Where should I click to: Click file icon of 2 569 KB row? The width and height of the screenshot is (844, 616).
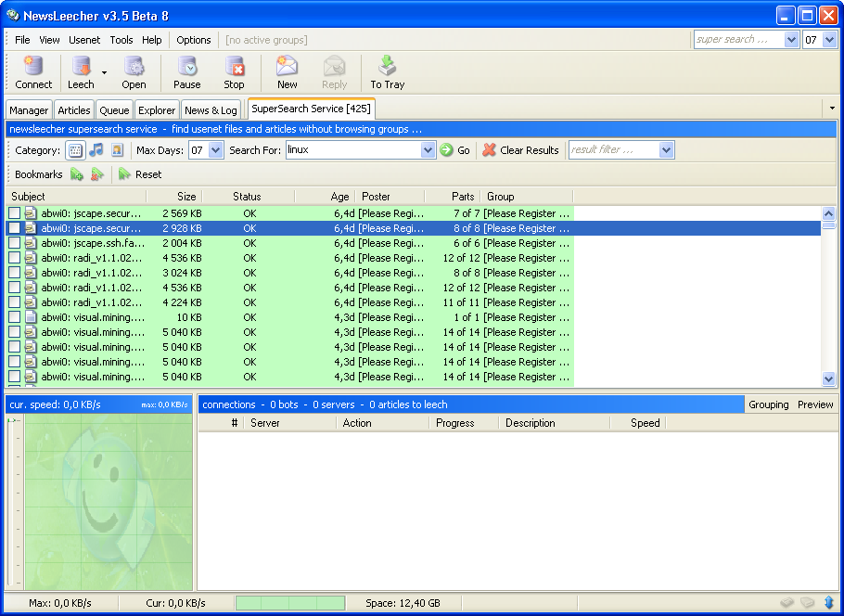point(31,213)
